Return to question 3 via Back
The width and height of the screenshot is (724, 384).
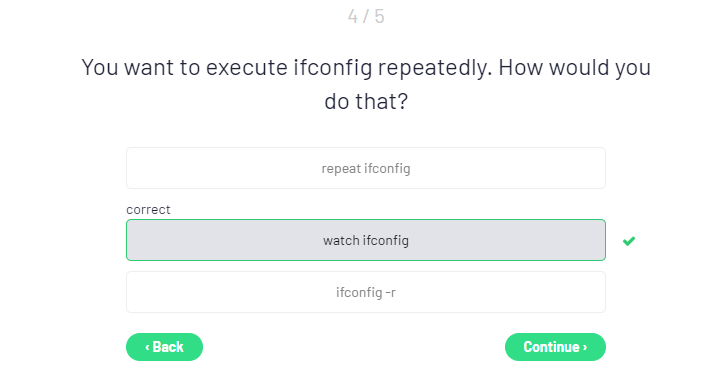(164, 347)
